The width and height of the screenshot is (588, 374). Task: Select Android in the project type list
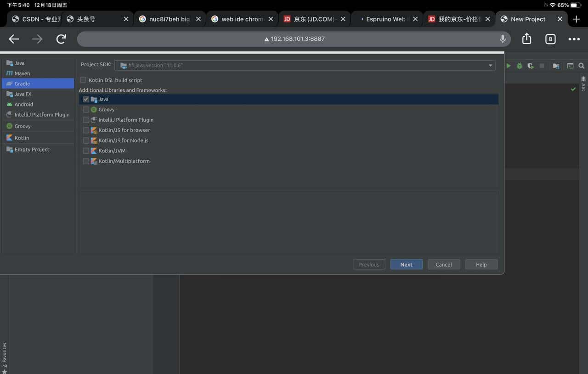[x=23, y=104]
